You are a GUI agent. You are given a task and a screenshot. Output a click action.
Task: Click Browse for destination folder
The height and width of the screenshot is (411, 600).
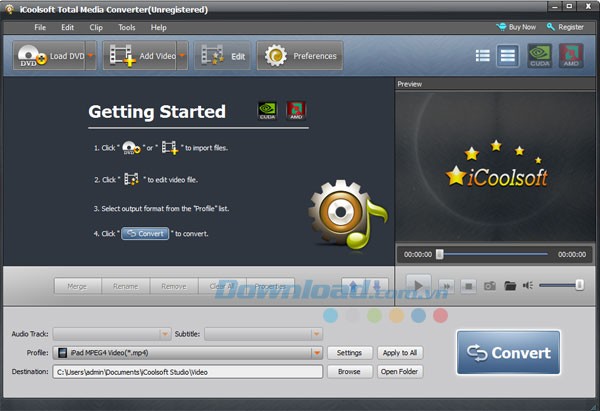pos(349,372)
